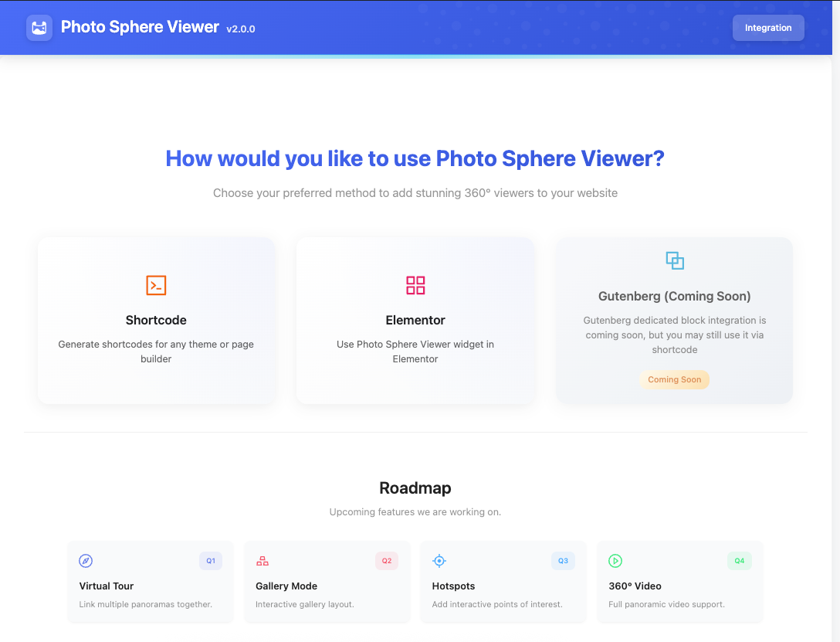This screenshot has width=840, height=642.
Task: Click the Coming Soon badge
Action: coord(674,379)
